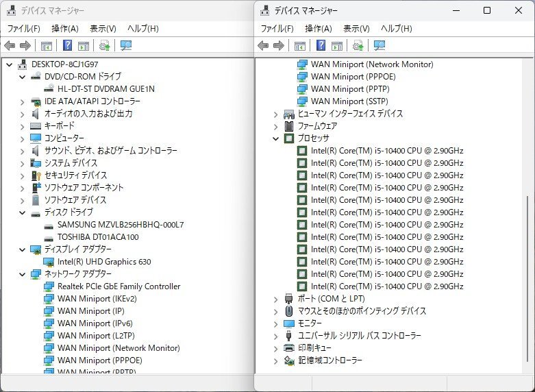This screenshot has width=535, height=392.
Task: Collapse the ディスプレイ アダプター category
Action: [x=22, y=249]
